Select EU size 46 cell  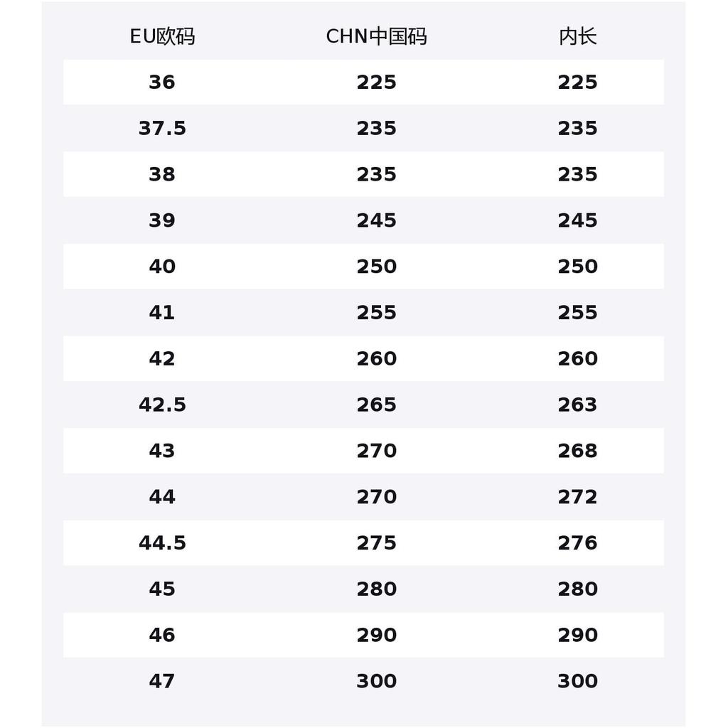coord(162,635)
